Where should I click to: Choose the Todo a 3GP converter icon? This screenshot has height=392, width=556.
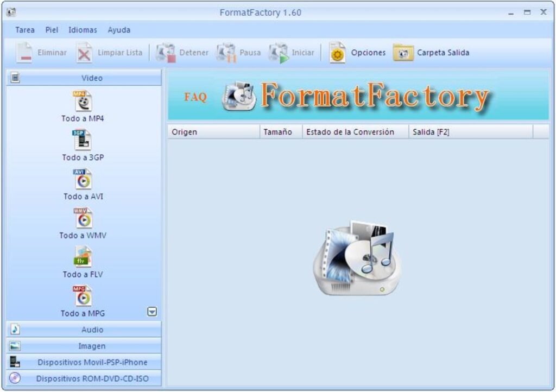[x=83, y=140]
